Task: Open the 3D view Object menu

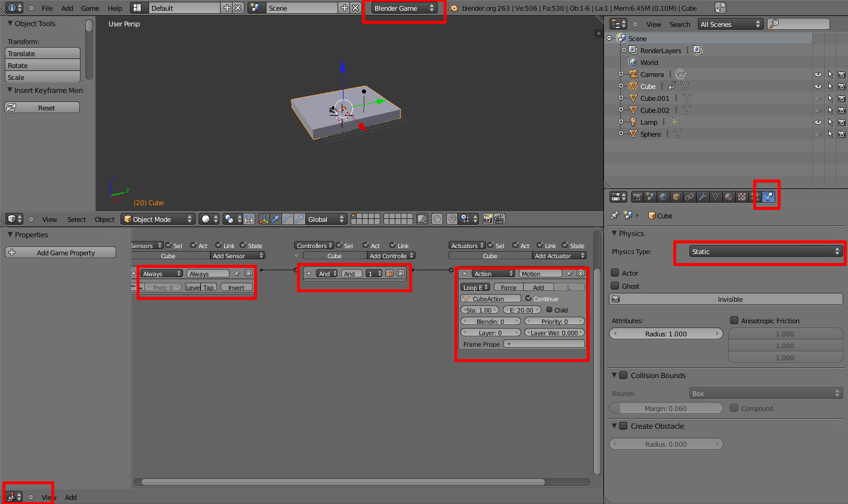Action: (104, 219)
